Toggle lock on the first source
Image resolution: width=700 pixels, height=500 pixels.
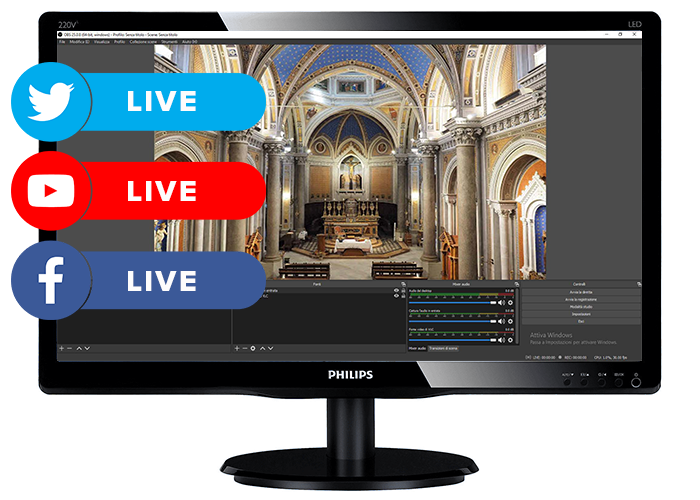pos(402,291)
